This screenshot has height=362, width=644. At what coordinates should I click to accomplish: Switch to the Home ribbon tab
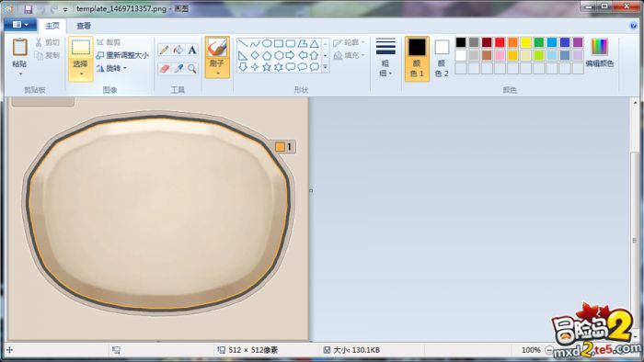click(52, 26)
